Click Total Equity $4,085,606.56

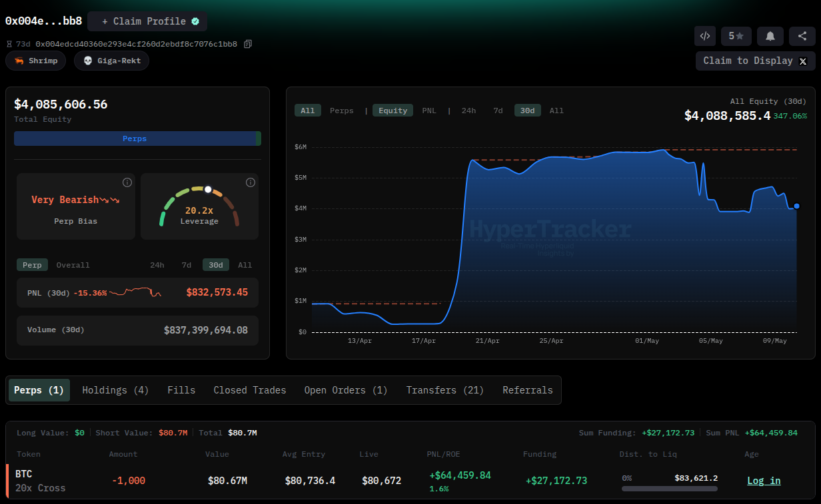coord(61,105)
